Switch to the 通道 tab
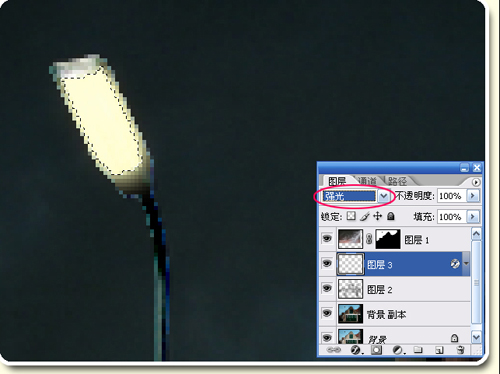 pos(367,181)
